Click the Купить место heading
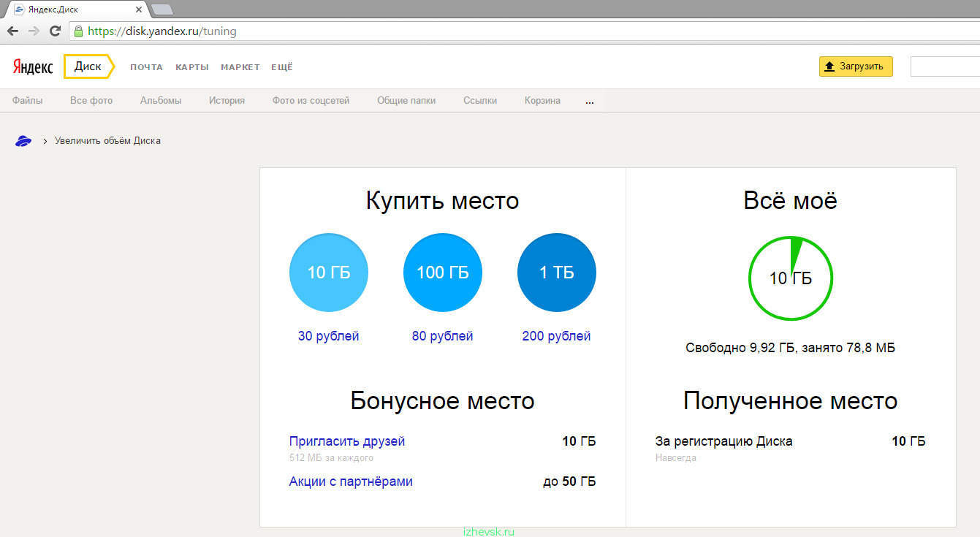980x537 pixels. [x=443, y=200]
